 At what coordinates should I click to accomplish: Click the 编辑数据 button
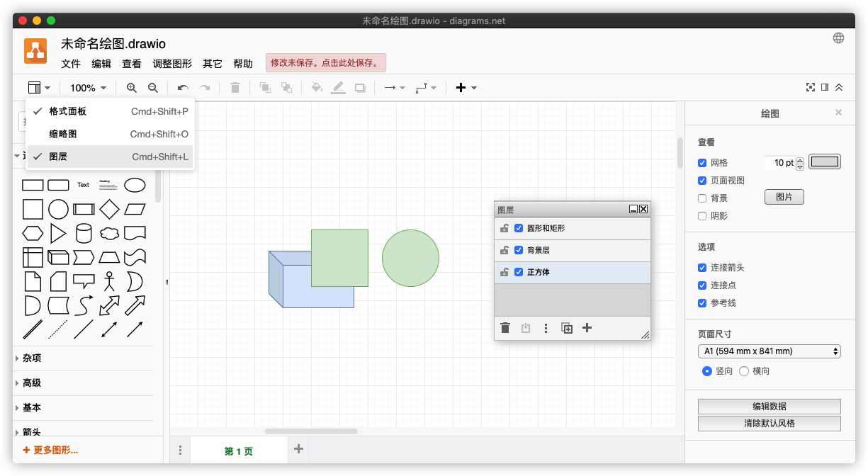(769, 407)
